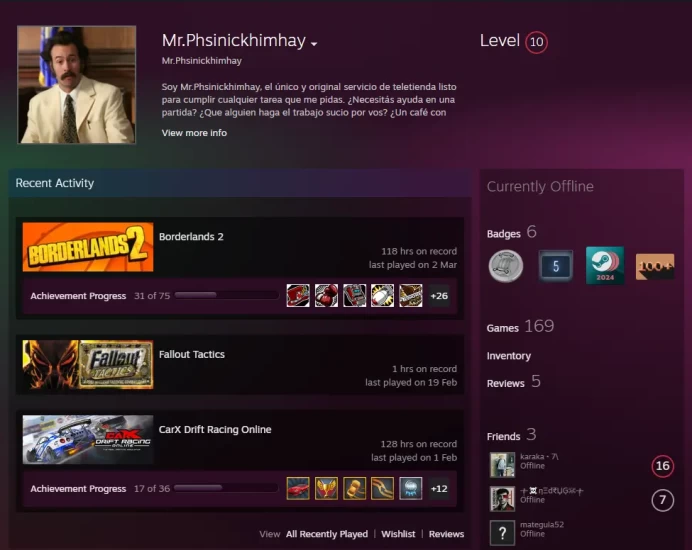692x550 pixels.
Task: Open Reviews link below recent activity
Action: (x=446, y=534)
